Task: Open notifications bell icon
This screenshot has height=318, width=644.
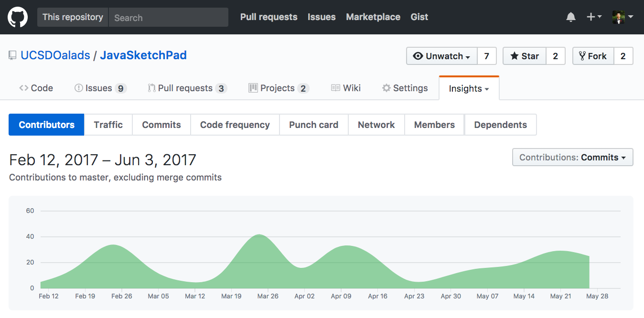Action: click(571, 17)
